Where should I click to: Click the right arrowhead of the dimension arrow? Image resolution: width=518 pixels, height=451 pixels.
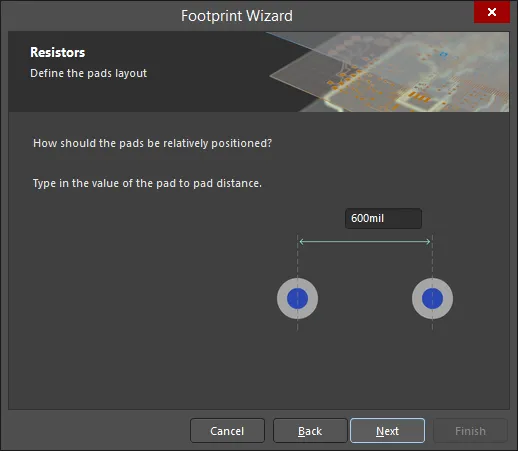(428, 242)
